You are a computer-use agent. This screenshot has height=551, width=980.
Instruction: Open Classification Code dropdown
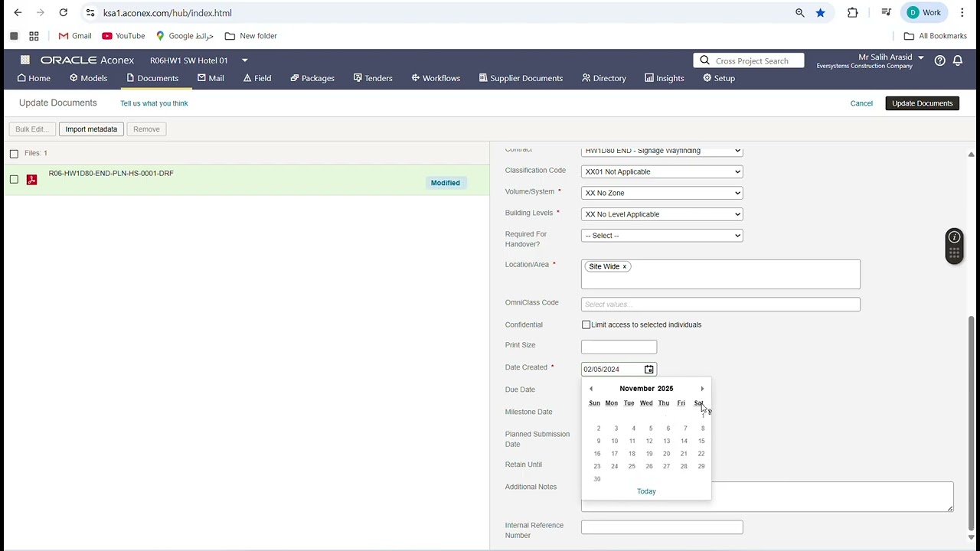(662, 171)
